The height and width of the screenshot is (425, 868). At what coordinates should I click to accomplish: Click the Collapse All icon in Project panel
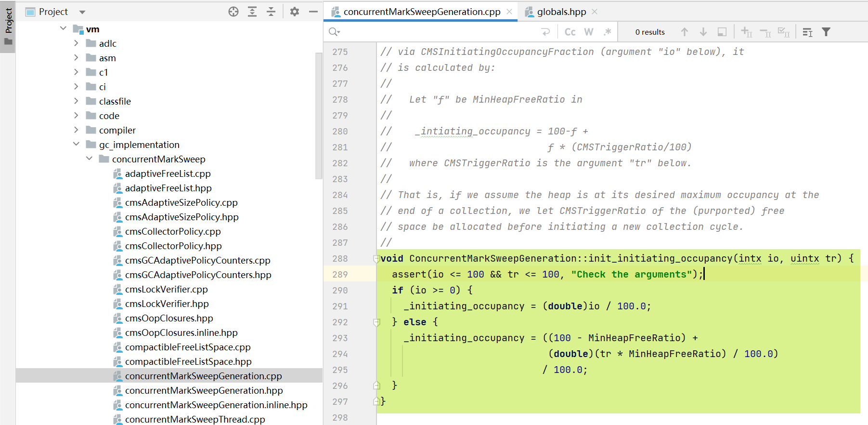(271, 12)
